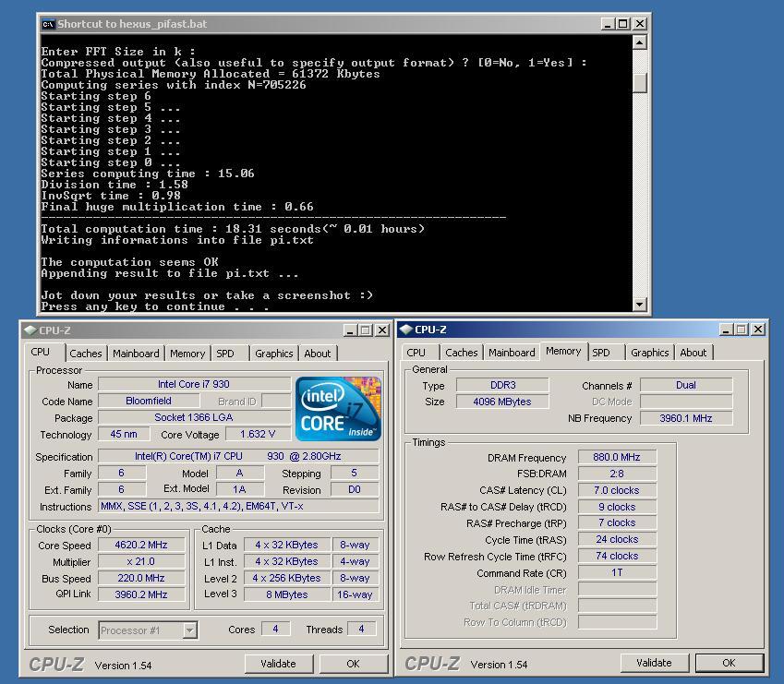Switch to CPU tab in right CPU-Z
784x684 pixels.
coord(416,353)
